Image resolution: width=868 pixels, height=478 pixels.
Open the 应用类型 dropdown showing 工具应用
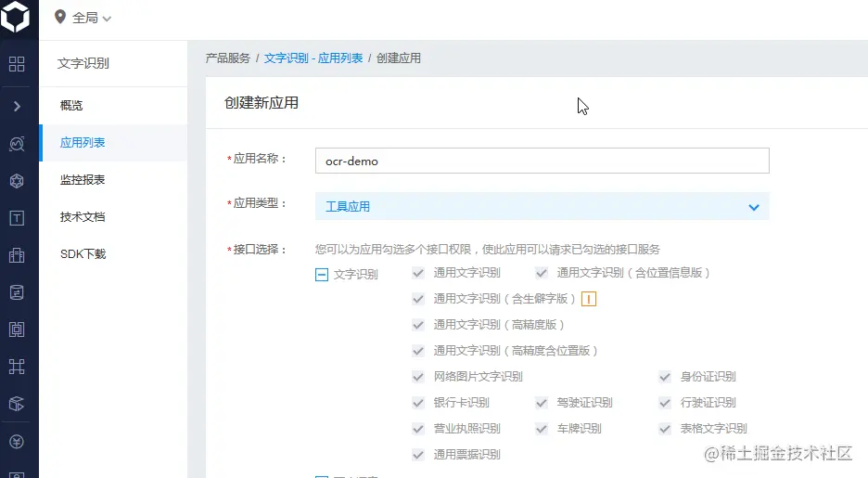(542, 207)
